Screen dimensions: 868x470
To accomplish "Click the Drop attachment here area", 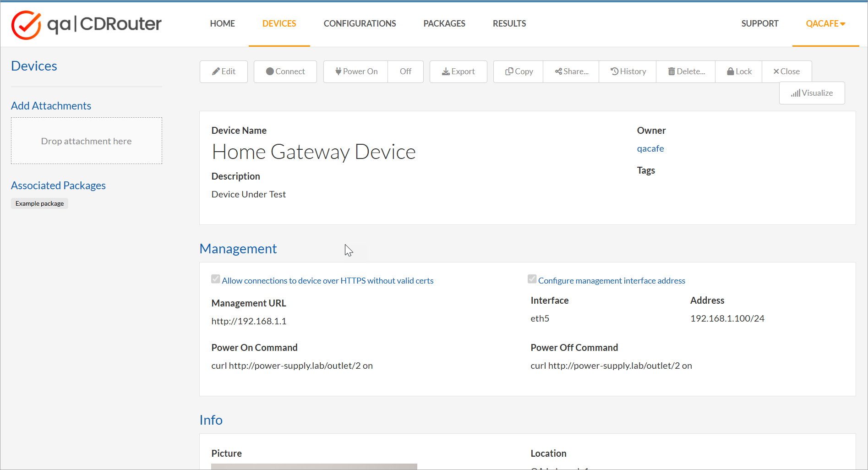I will tap(87, 141).
